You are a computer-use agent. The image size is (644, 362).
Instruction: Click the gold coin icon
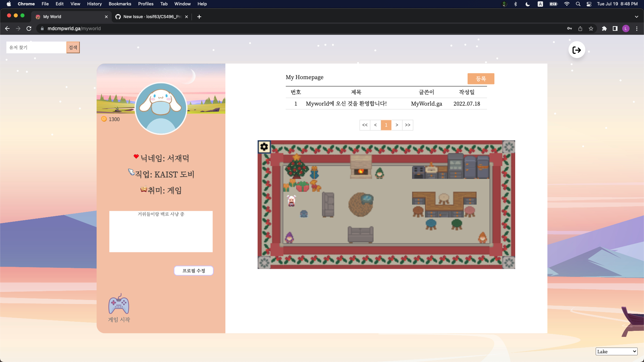[104, 119]
